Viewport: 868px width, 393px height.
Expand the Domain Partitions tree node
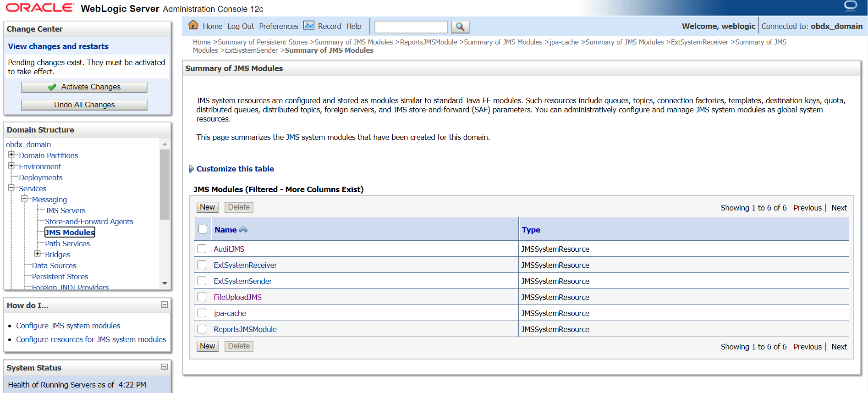[x=11, y=155]
